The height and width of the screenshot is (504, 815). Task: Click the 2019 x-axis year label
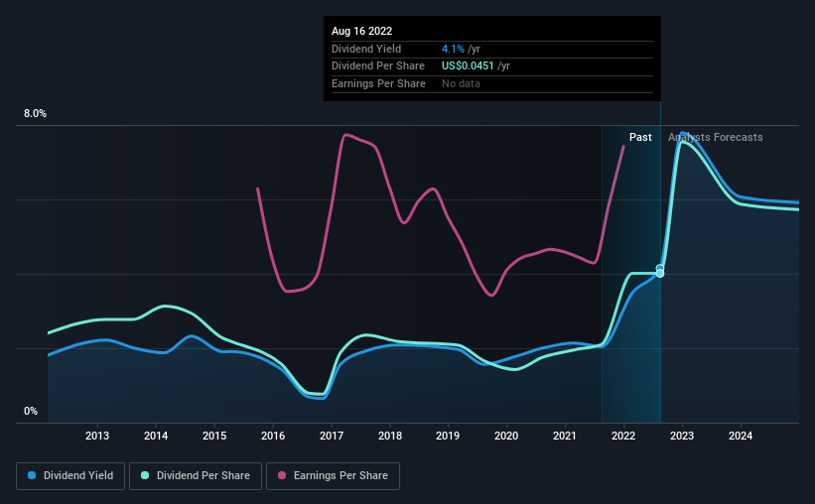tap(448, 436)
